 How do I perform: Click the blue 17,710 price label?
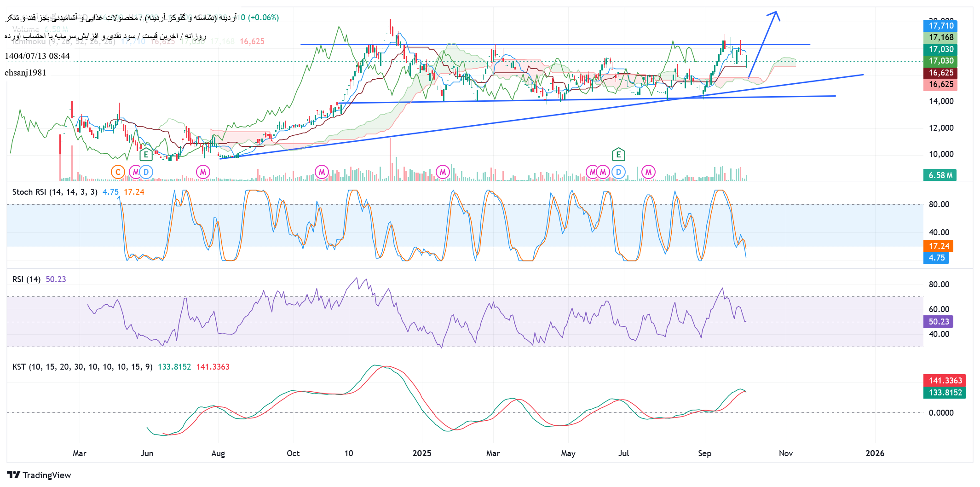[x=940, y=26]
